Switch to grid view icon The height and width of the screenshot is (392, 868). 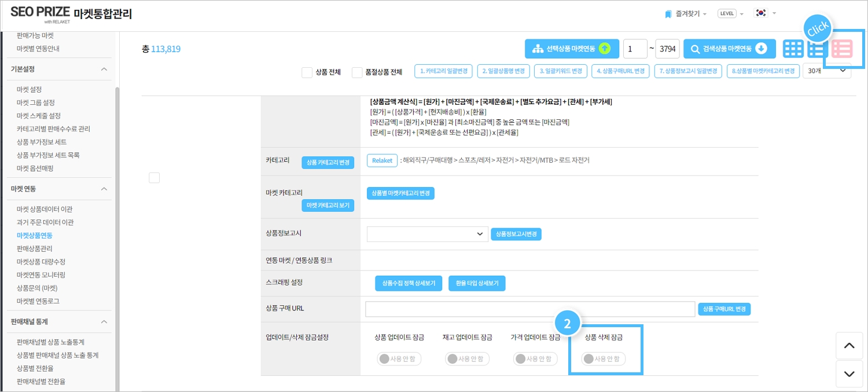(x=793, y=49)
